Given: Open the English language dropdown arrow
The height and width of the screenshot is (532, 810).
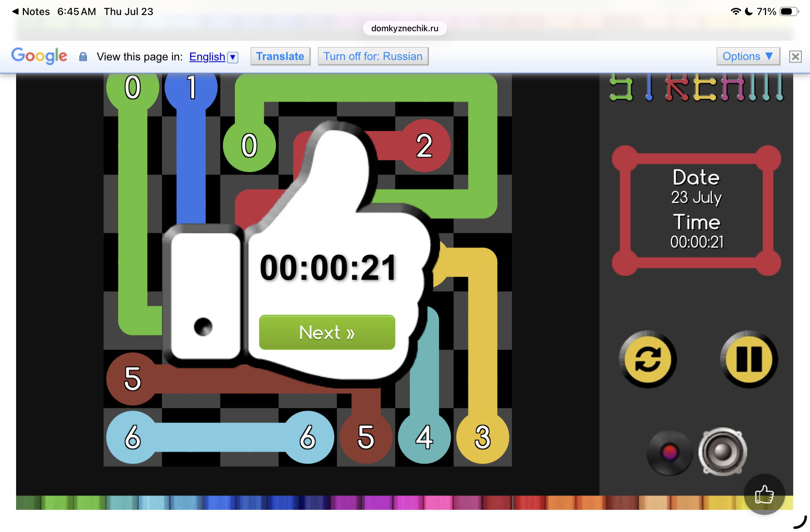Looking at the screenshot, I should point(233,57).
